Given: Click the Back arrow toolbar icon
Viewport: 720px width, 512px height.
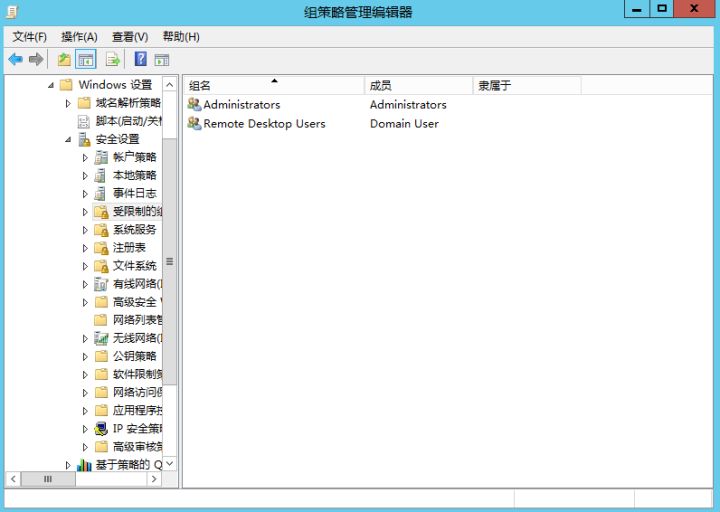Looking at the screenshot, I should pos(16,59).
